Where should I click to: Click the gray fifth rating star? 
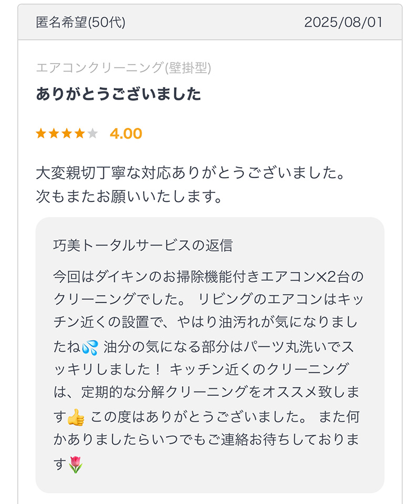pos(92,133)
